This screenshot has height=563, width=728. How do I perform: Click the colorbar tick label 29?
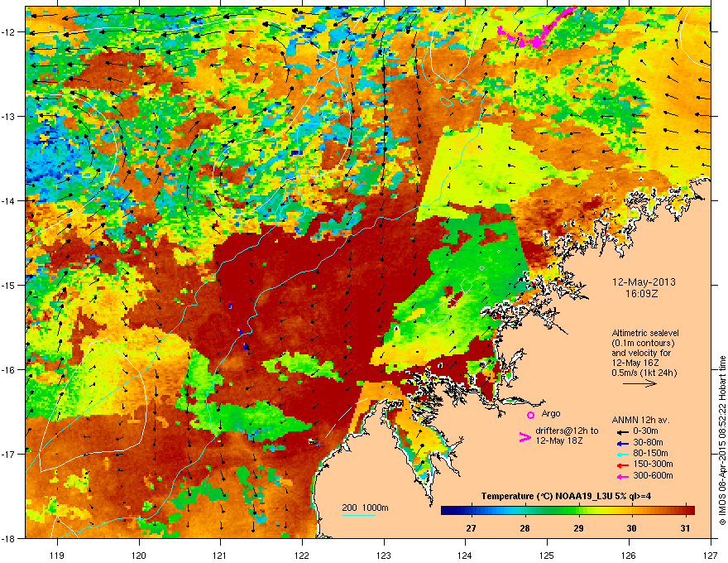click(x=578, y=528)
